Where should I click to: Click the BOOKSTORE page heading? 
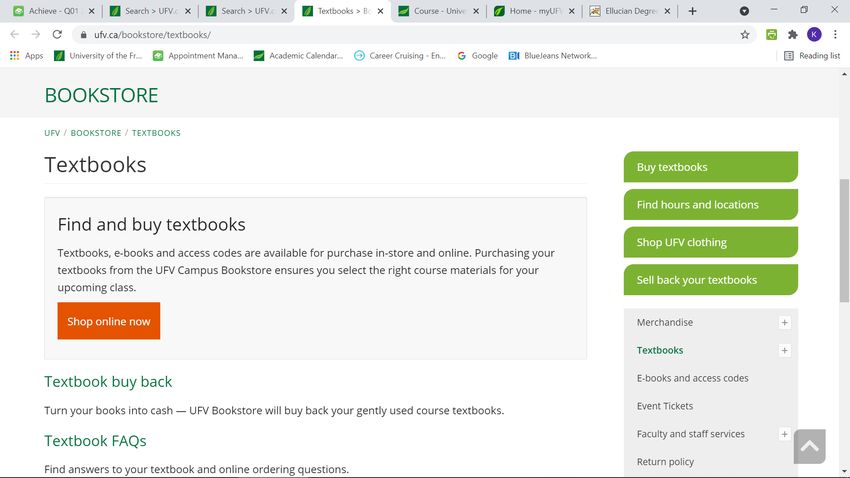pos(101,95)
